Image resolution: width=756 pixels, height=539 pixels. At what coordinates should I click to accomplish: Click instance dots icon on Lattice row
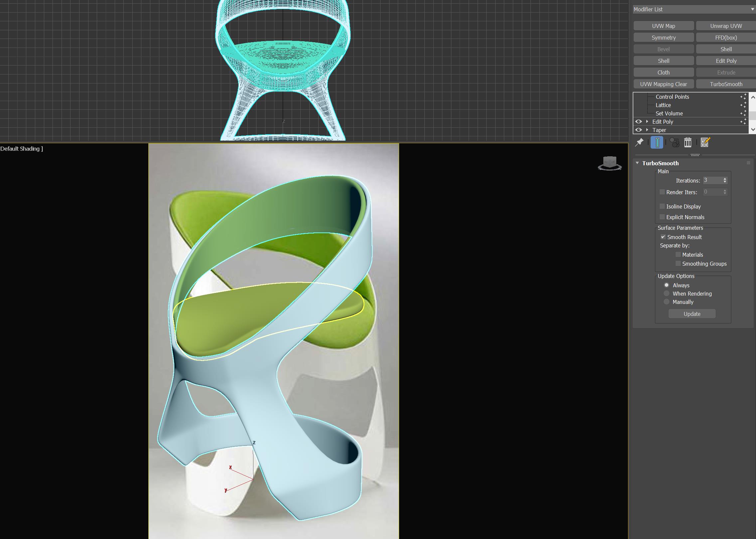pyautogui.click(x=743, y=105)
